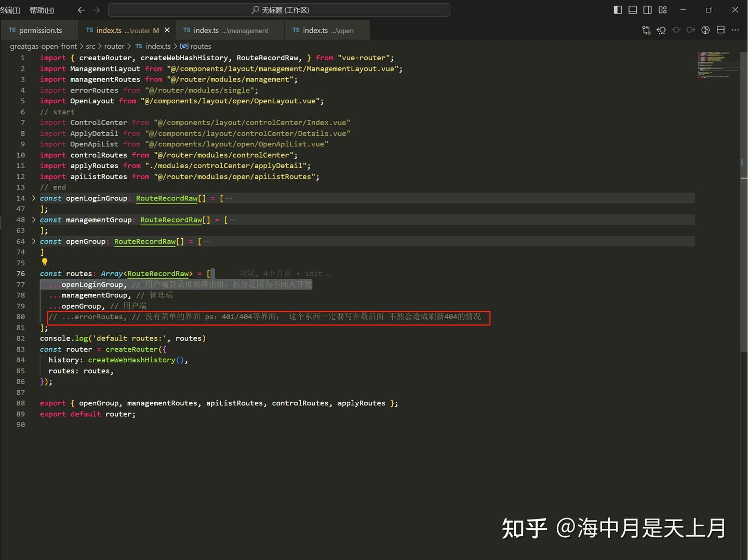
Task: Click the go back arrow
Action: 81,10
